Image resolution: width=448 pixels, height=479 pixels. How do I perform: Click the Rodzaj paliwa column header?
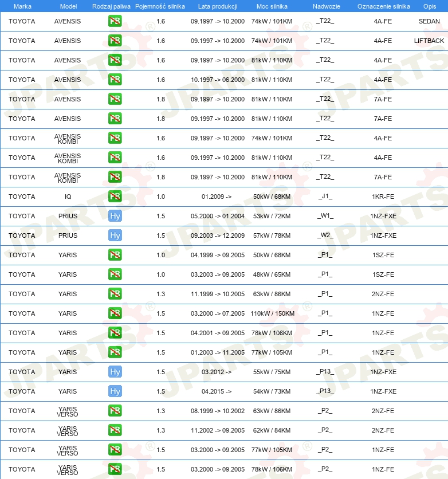[111, 6]
